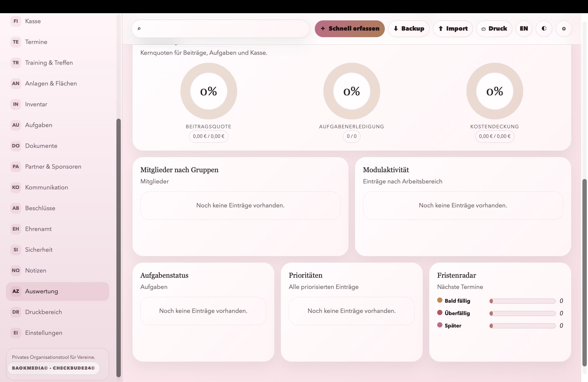Switch language to EN
Viewport: 588px width, 382px height.
(x=524, y=29)
